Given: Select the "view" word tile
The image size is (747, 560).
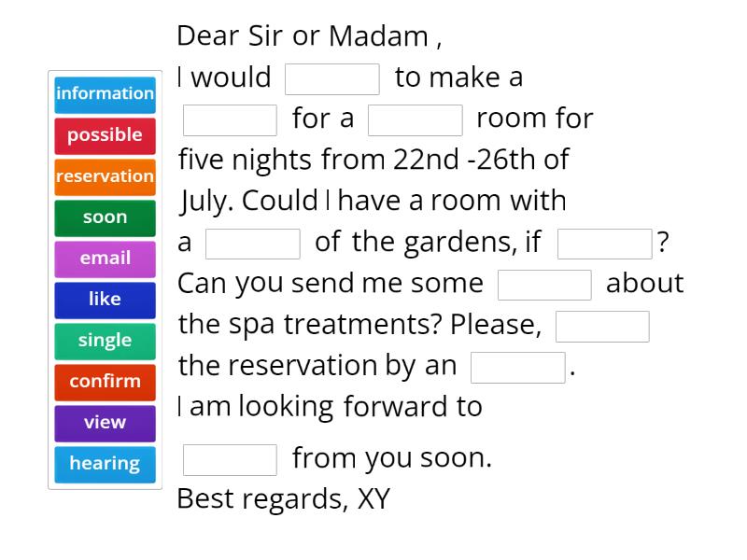Looking at the screenshot, I should pyautogui.click(x=105, y=423).
